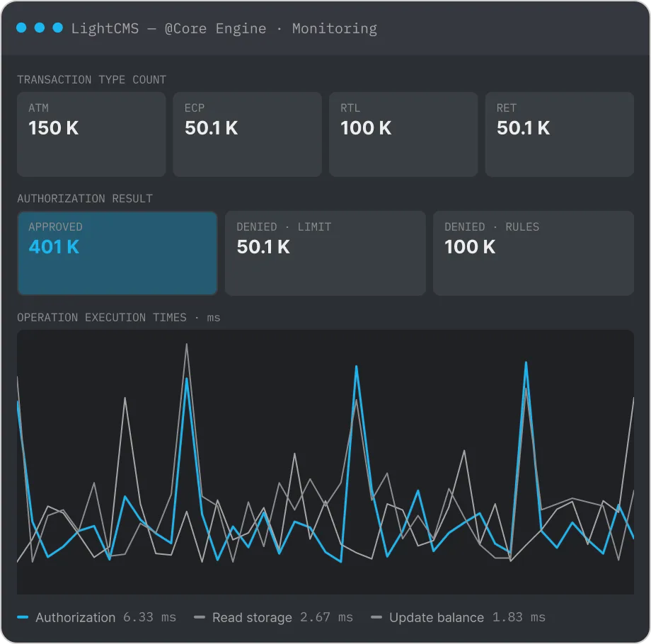
Task: Click the ATM 150 K card
Action: pos(91,134)
